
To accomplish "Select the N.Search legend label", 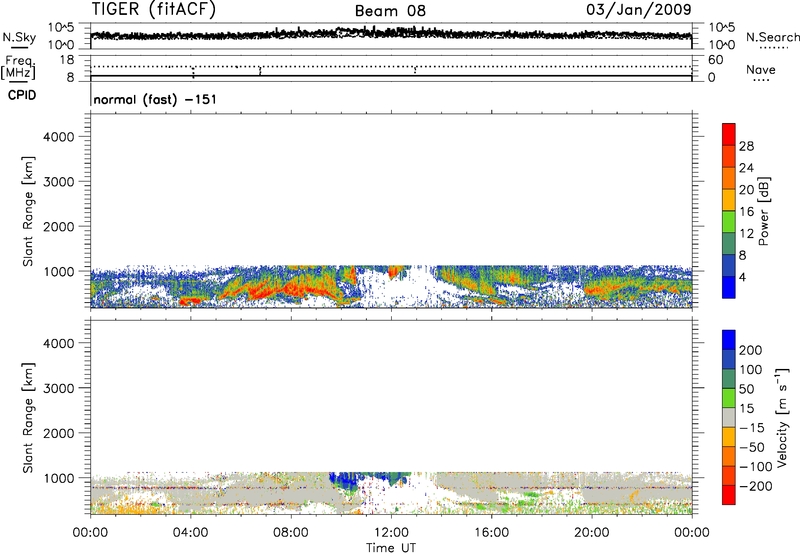I will 773,37.
